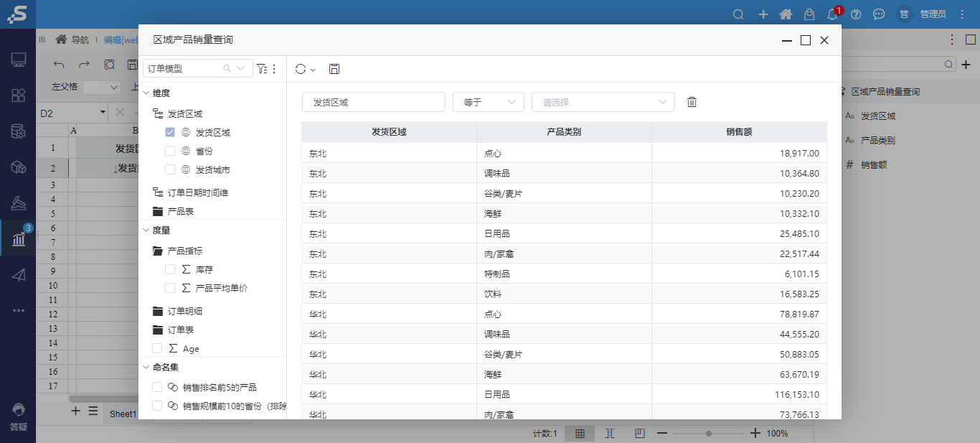Select the 订单日期时间维 hierarchy
Viewport: 980px width, 443px height.
[x=191, y=193]
